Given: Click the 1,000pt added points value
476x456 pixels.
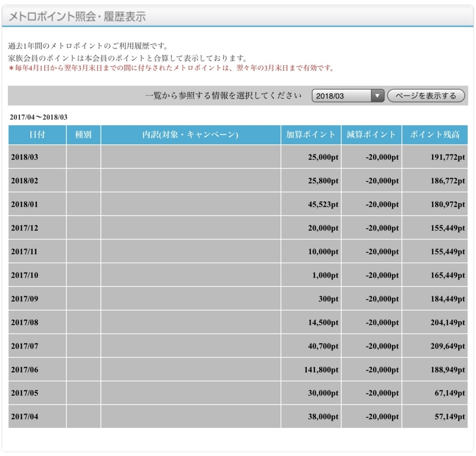Looking at the screenshot, I should click(325, 275).
